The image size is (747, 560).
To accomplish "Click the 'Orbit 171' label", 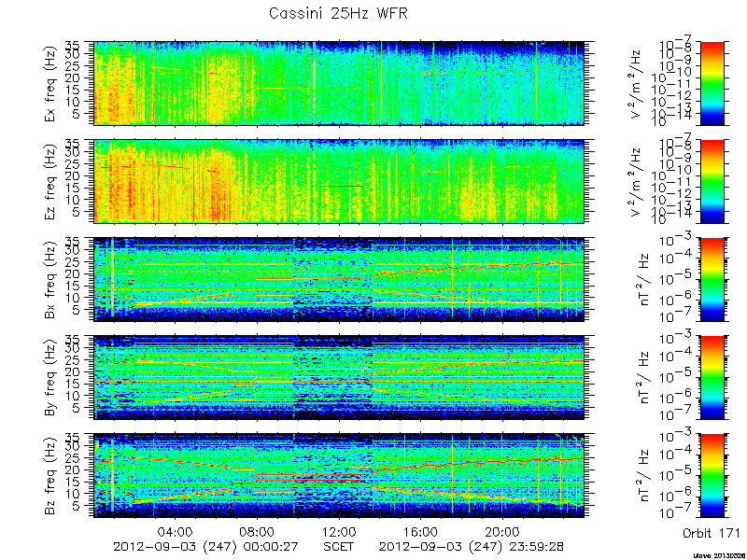I will 712,533.
